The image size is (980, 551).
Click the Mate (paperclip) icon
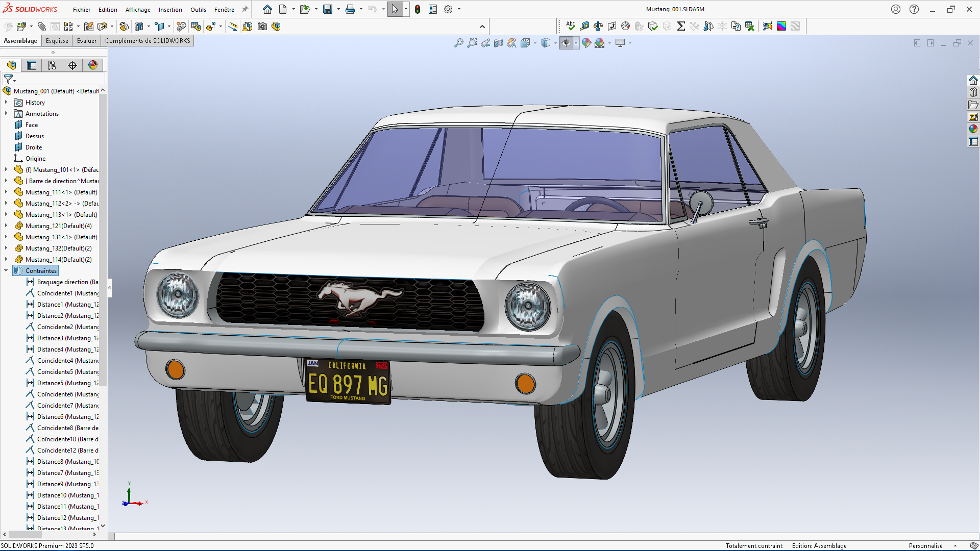coord(42,27)
